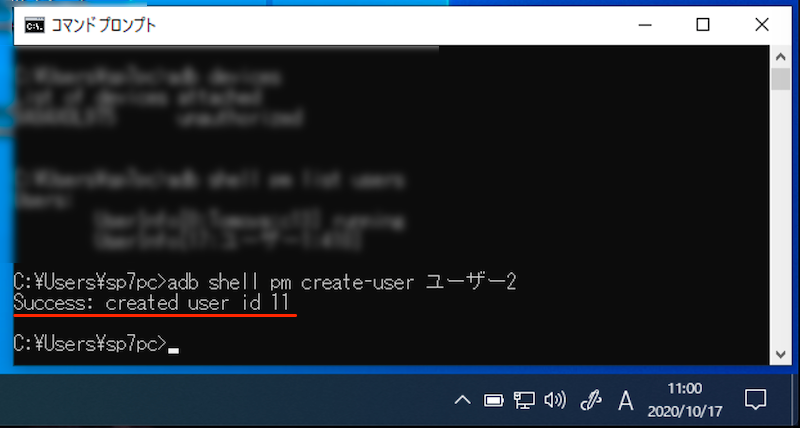Open the Command Prompt system menu icon

tap(35, 25)
